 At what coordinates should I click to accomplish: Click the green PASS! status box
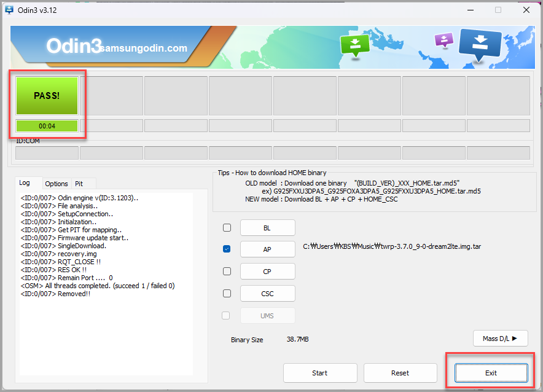[47, 96]
